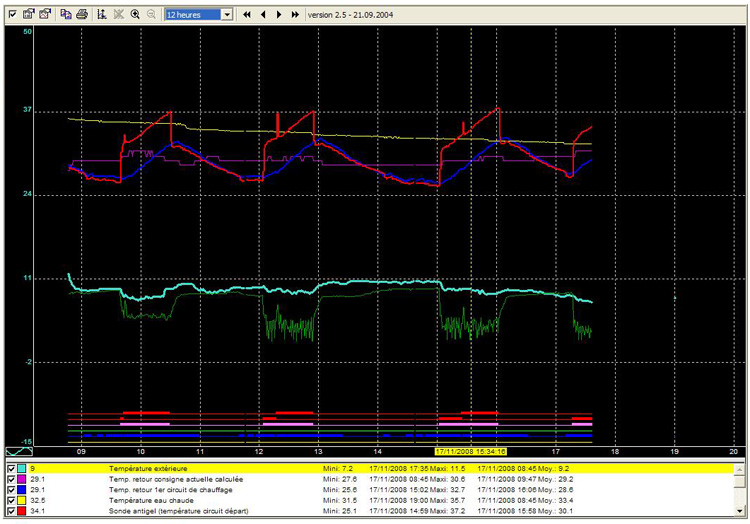This screenshot has width=750, height=524.
Task: Click the yellow 17/11/2008 15:34:16 time marker
Action: 470,452
